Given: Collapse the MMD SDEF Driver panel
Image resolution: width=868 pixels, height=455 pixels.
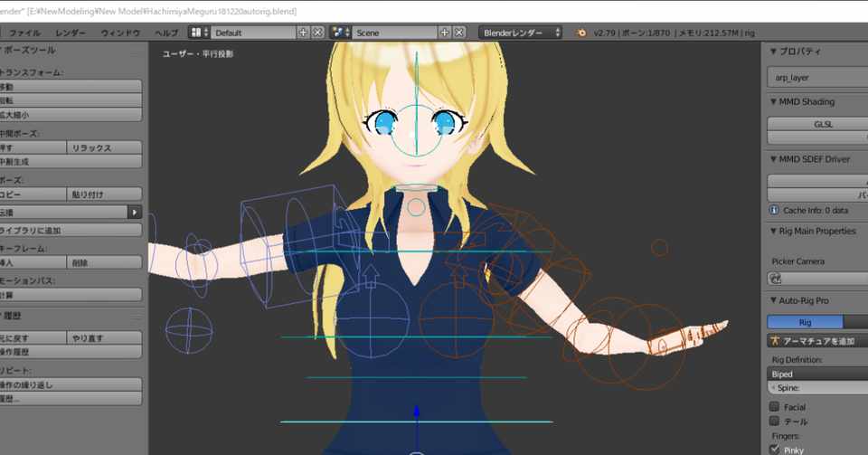Looking at the screenshot, I should [773, 159].
